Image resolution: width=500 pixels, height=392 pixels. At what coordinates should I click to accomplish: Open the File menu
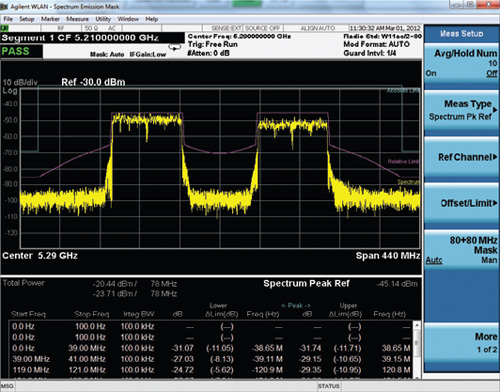[x=8, y=19]
